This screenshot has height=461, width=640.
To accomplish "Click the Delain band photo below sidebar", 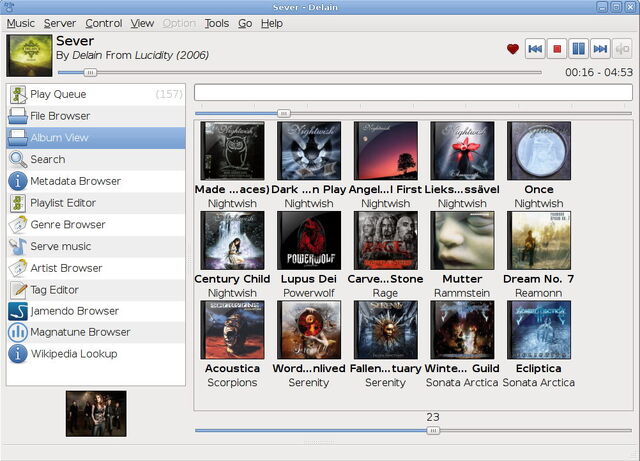I will click(x=96, y=414).
